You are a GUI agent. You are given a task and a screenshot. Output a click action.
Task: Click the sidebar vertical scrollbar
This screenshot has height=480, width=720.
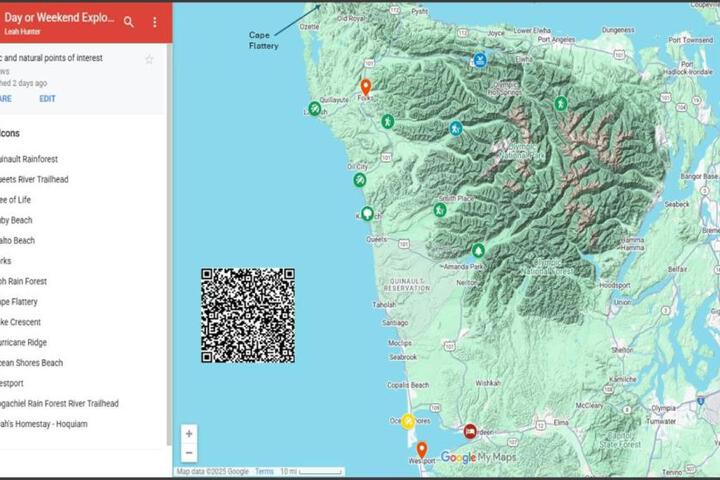tap(169, 243)
